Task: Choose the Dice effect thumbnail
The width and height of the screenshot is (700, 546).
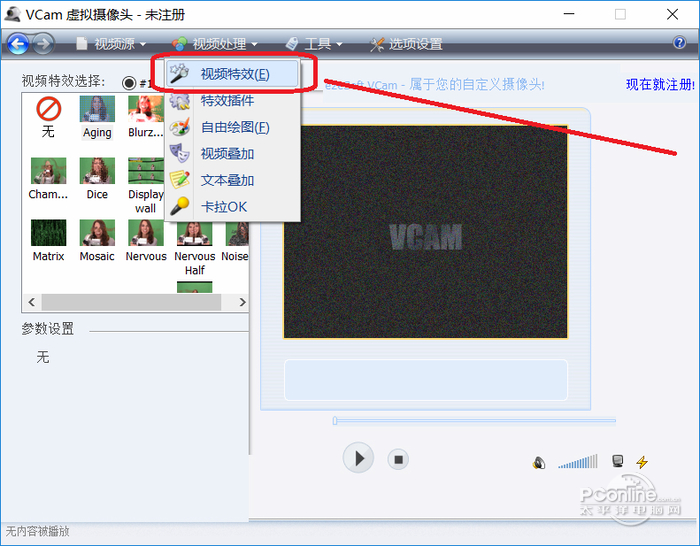Action: point(97,171)
